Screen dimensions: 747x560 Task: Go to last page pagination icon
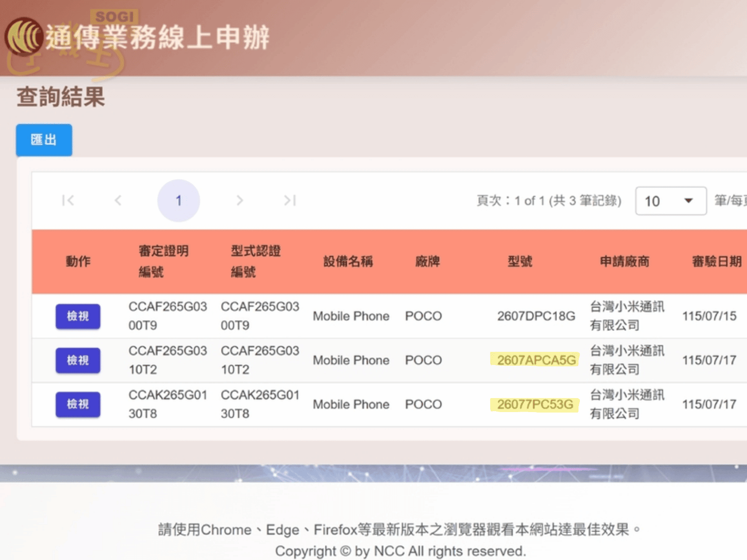290,201
